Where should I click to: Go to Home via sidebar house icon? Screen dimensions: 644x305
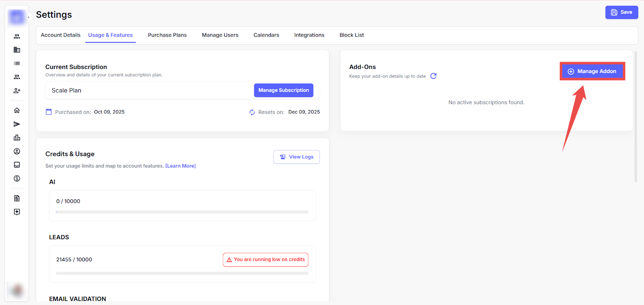coord(17,111)
